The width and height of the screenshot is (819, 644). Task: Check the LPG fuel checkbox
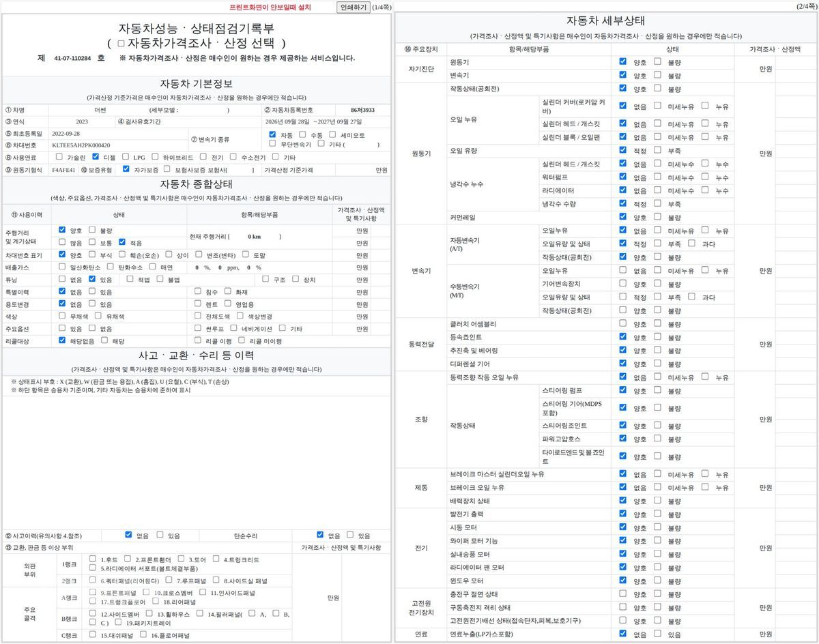pos(126,156)
